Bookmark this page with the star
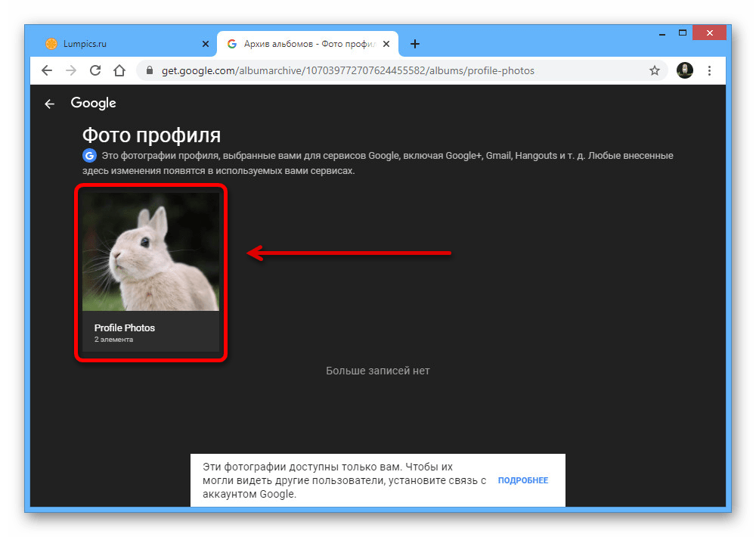756x537 pixels. pos(655,70)
